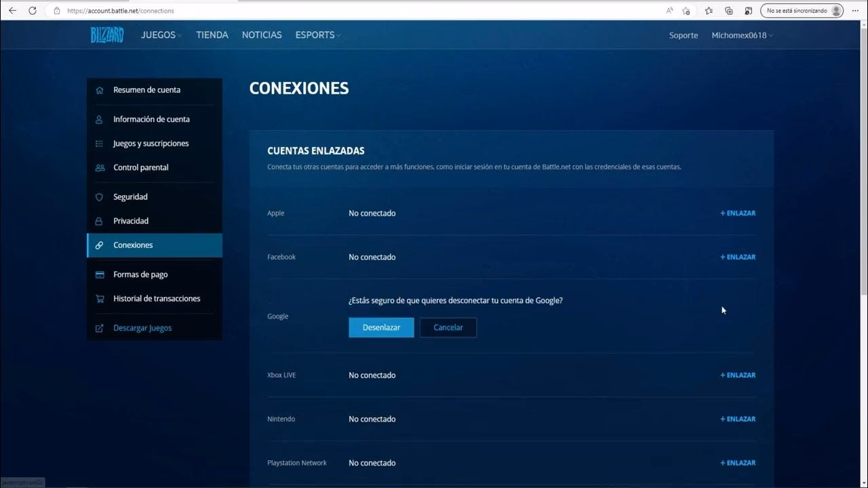This screenshot has height=488, width=868.
Task: Click chain-link icon beside Conexiones
Action: [100, 245]
